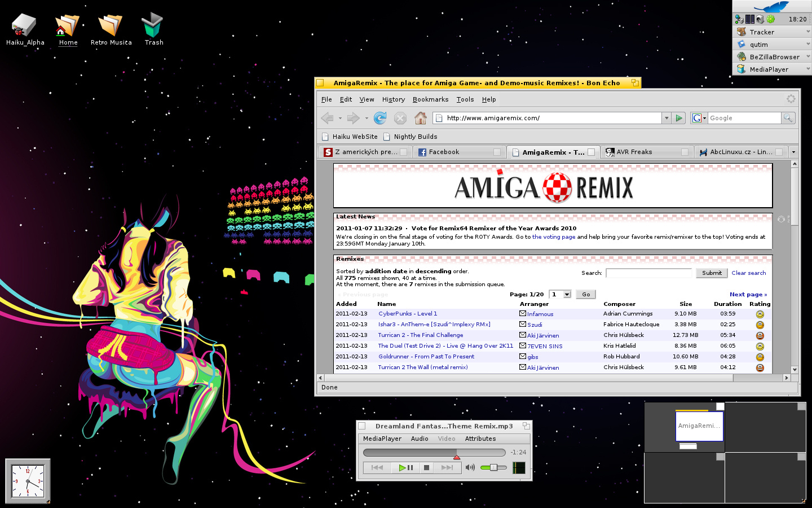Reload the page with the refresh icon

click(380, 118)
